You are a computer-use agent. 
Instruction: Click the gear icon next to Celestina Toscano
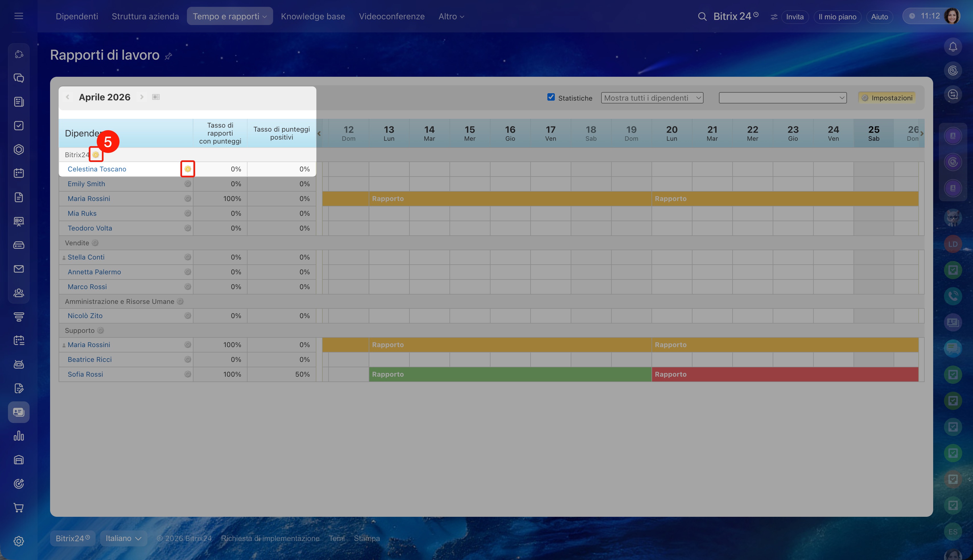tap(187, 169)
